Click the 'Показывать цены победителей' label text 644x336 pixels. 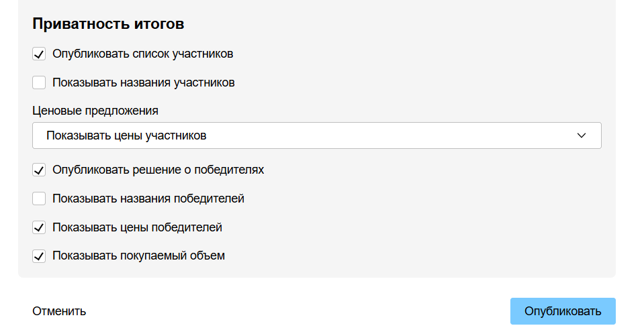[x=137, y=227]
